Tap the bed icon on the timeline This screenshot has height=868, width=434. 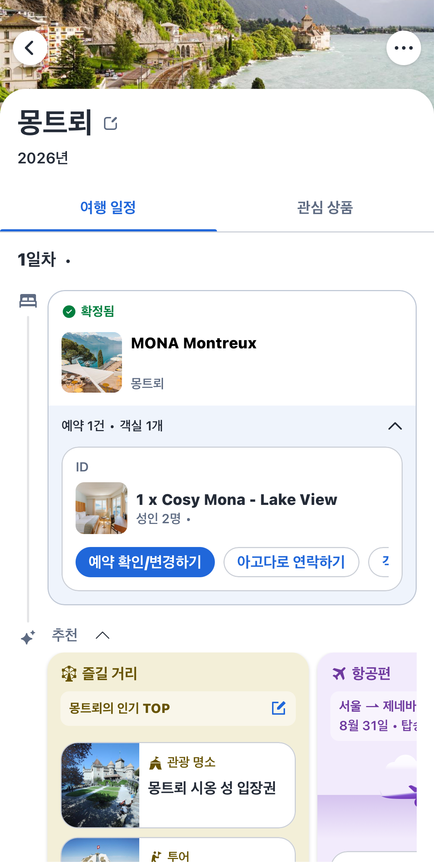click(x=28, y=301)
